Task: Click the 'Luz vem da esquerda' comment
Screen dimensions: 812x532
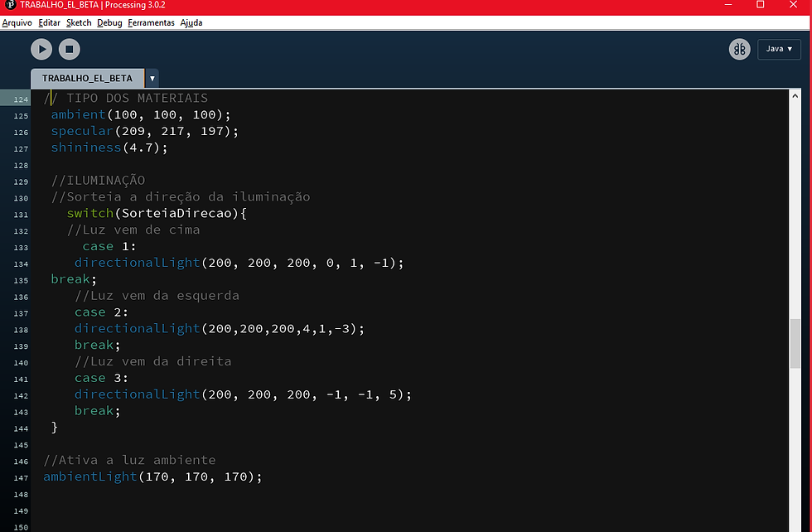Action: pos(157,296)
